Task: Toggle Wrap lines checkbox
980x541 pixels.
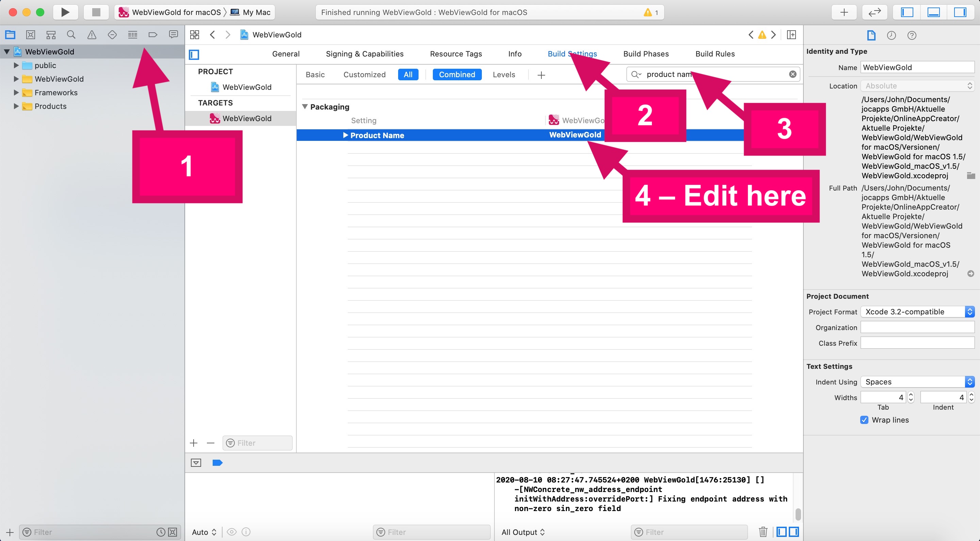Action: (x=864, y=420)
